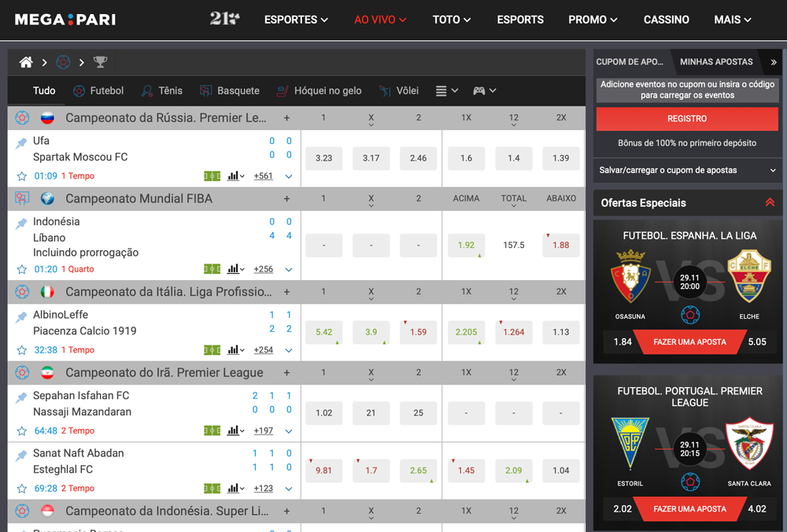Viewport: 787px width, 532px height.
Task: Select 5.42 odds for AlbinoLeffe win
Action: [323, 332]
